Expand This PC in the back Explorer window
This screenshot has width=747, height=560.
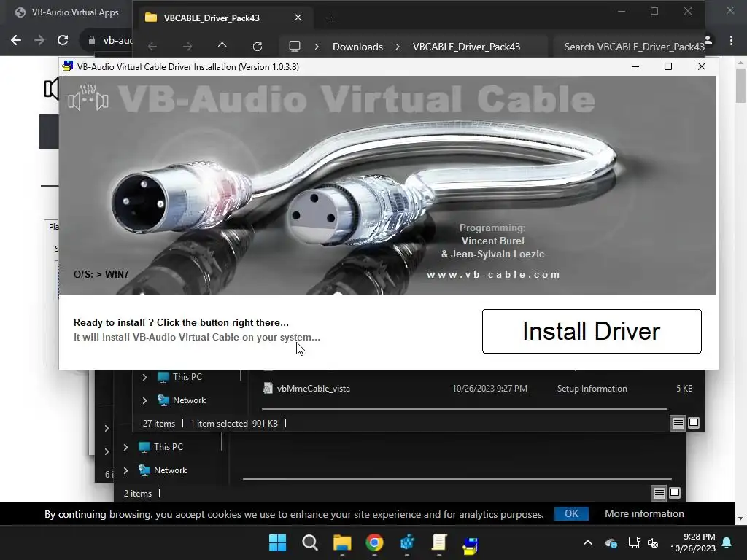(125, 447)
